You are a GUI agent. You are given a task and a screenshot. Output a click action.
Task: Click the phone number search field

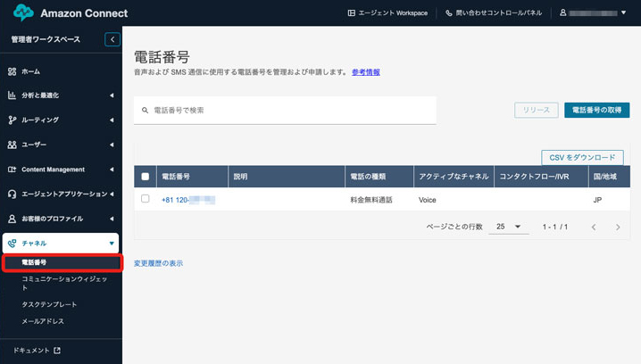[285, 111]
